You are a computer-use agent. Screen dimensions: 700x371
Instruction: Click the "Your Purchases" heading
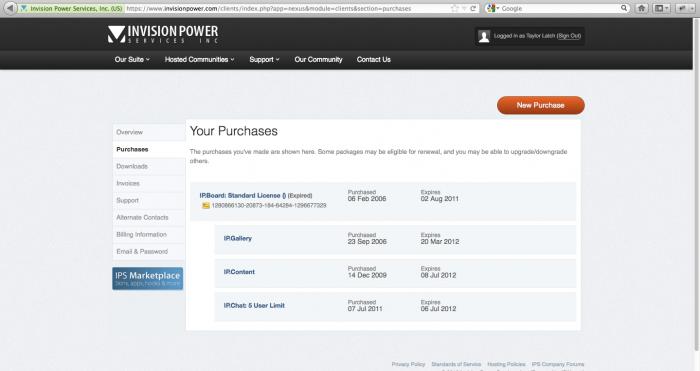(234, 131)
